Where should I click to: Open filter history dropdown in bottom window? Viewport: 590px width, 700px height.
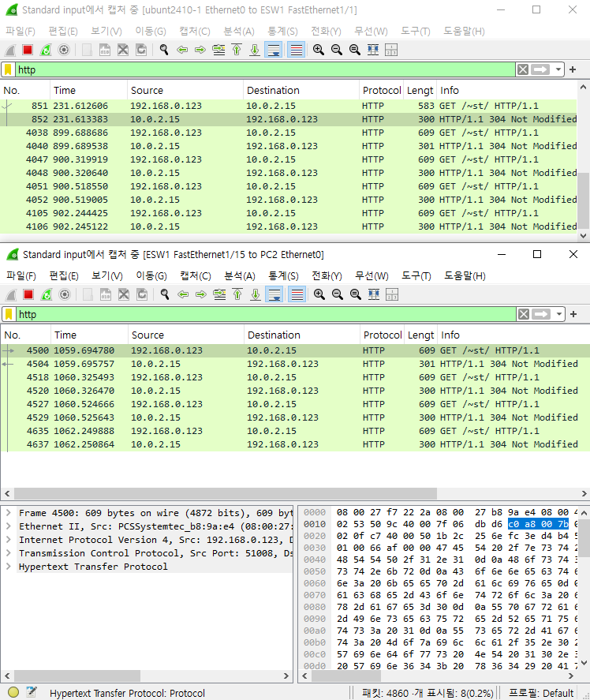click(559, 314)
